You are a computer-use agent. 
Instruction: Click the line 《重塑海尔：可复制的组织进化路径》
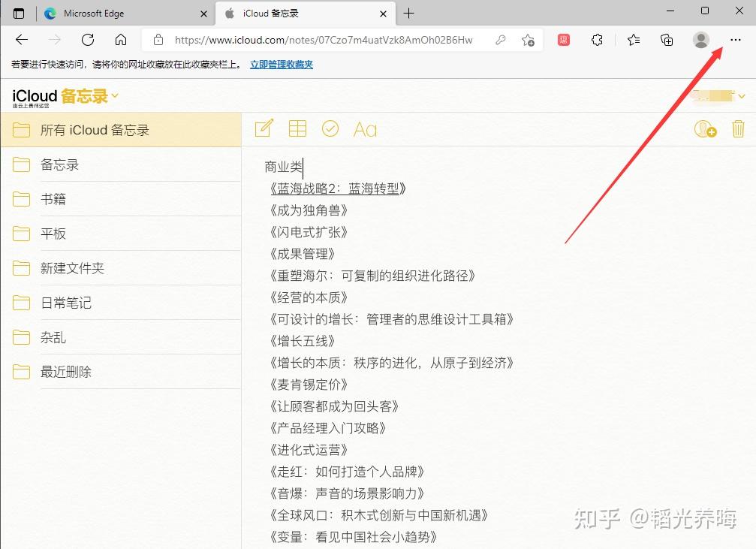point(372,276)
